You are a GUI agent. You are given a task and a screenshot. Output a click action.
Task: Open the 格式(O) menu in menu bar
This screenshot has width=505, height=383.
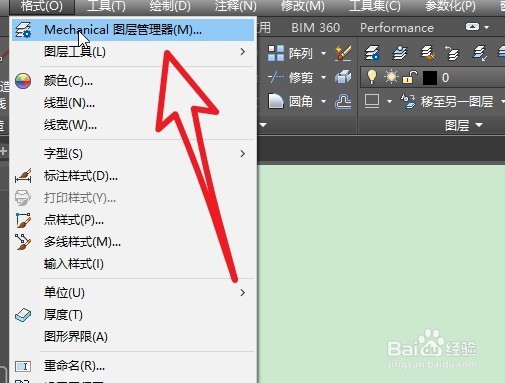tap(42, 6)
